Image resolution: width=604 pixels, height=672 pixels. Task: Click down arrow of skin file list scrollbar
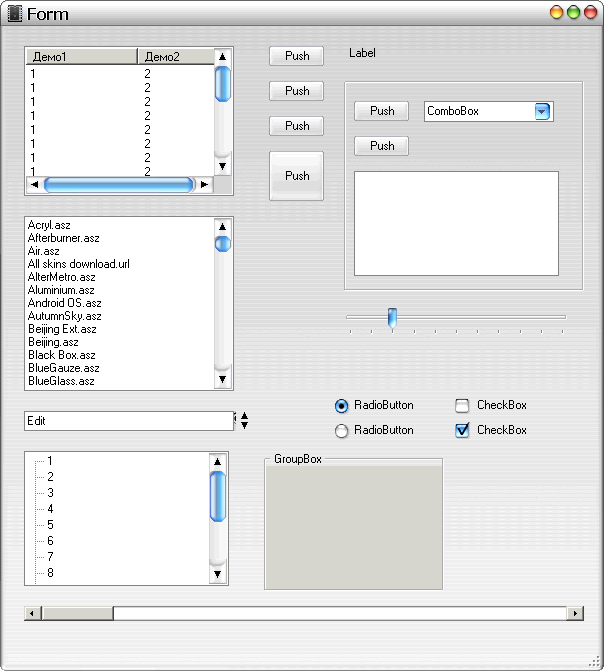point(222,379)
